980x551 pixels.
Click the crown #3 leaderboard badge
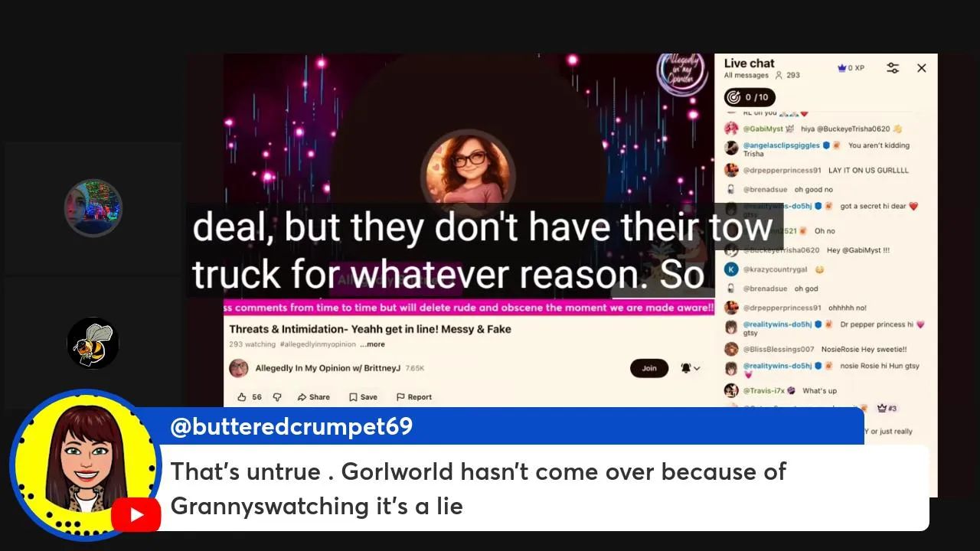click(887, 409)
